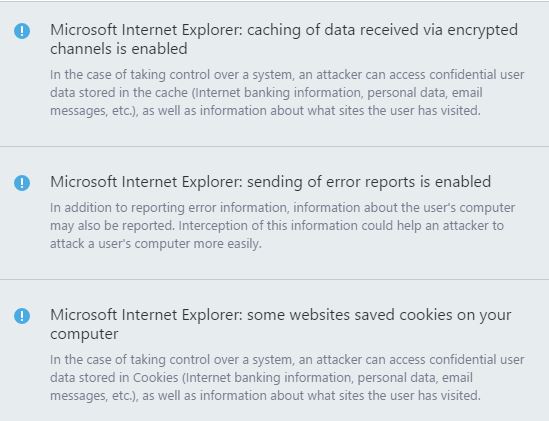549x421 pixels.
Task: Click the final 'what sites the user has visited' line
Action: [x=265, y=396]
